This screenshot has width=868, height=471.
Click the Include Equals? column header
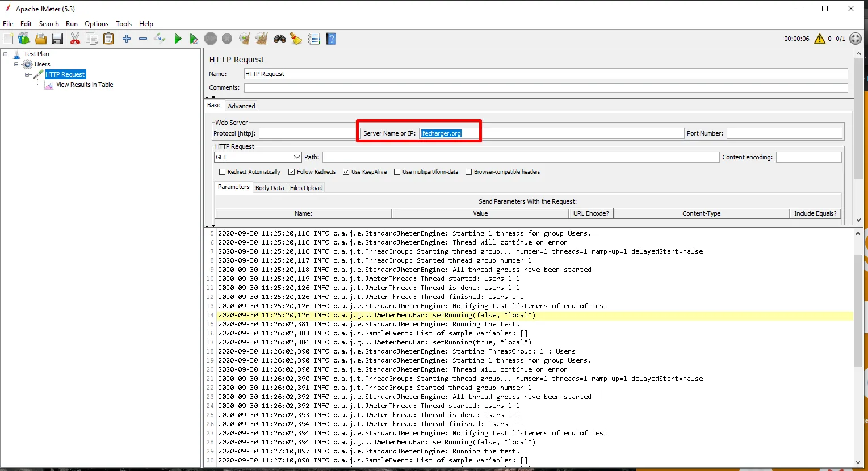815,213
